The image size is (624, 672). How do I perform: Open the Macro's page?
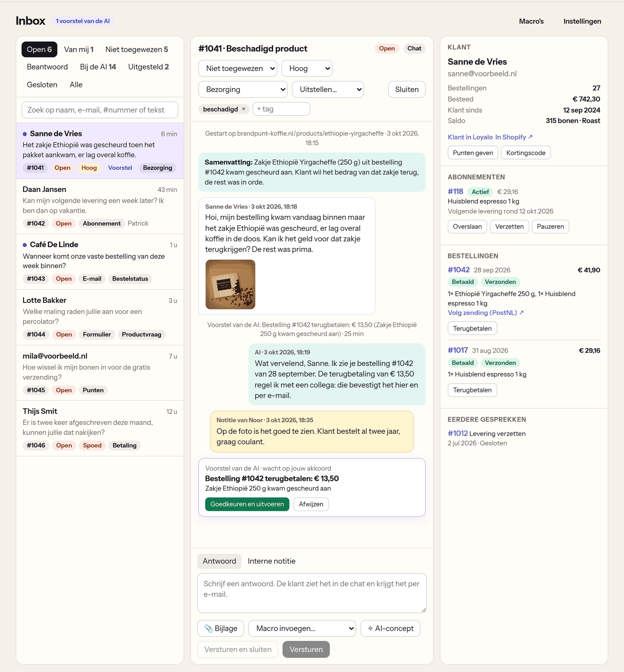[531, 21]
